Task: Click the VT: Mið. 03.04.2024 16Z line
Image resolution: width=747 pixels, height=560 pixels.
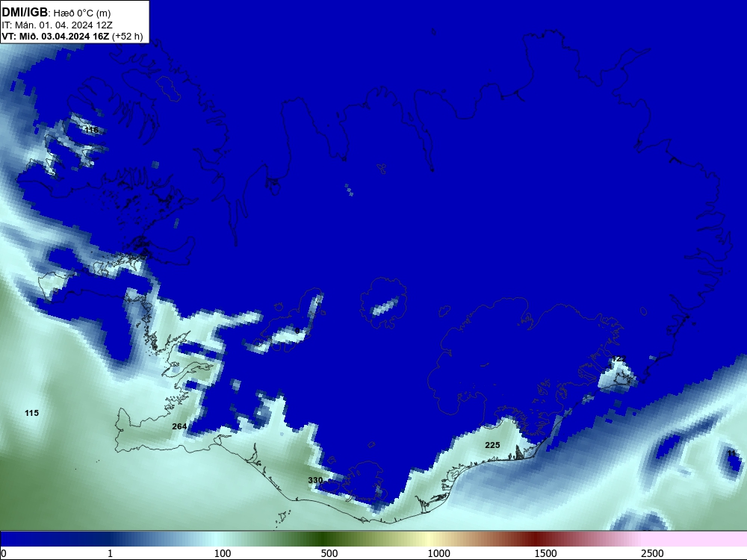Action: pyautogui.click(x=72, y=36)
